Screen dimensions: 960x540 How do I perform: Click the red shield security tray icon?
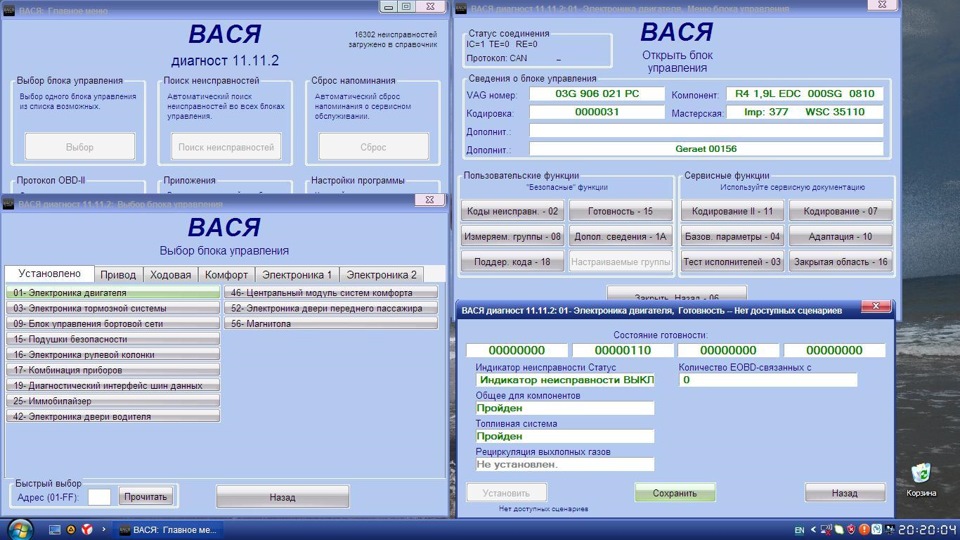coord(851,530)
